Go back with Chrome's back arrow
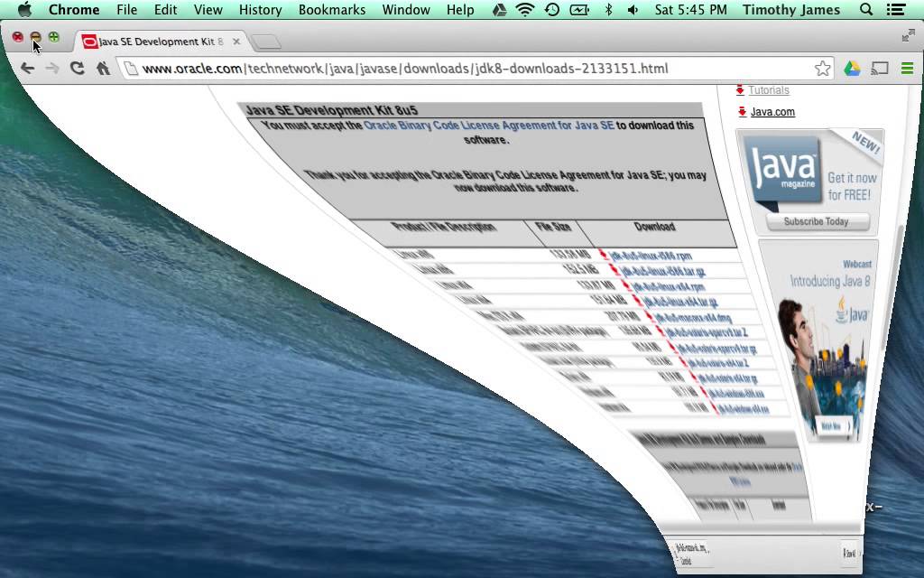 pos(27,69)
